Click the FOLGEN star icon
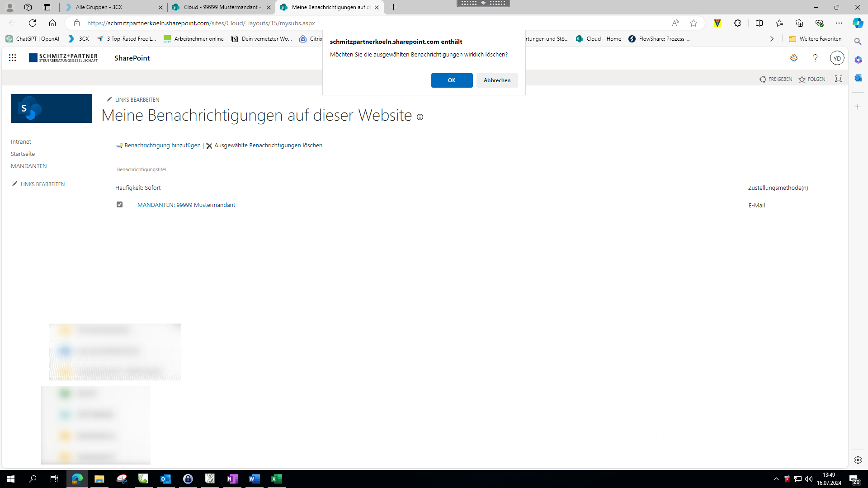Viewport: 868px width, 488px height. point(802,80)
